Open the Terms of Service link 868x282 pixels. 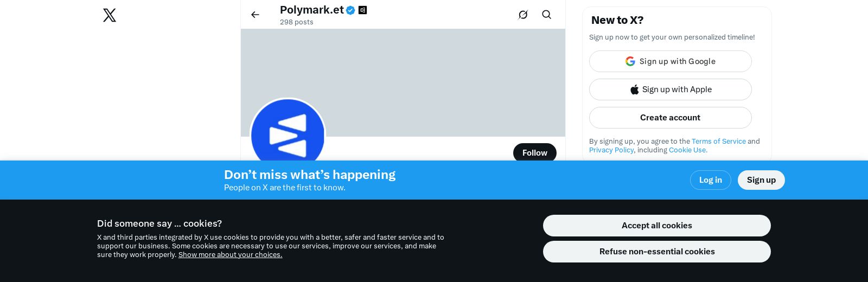point(718,141)
